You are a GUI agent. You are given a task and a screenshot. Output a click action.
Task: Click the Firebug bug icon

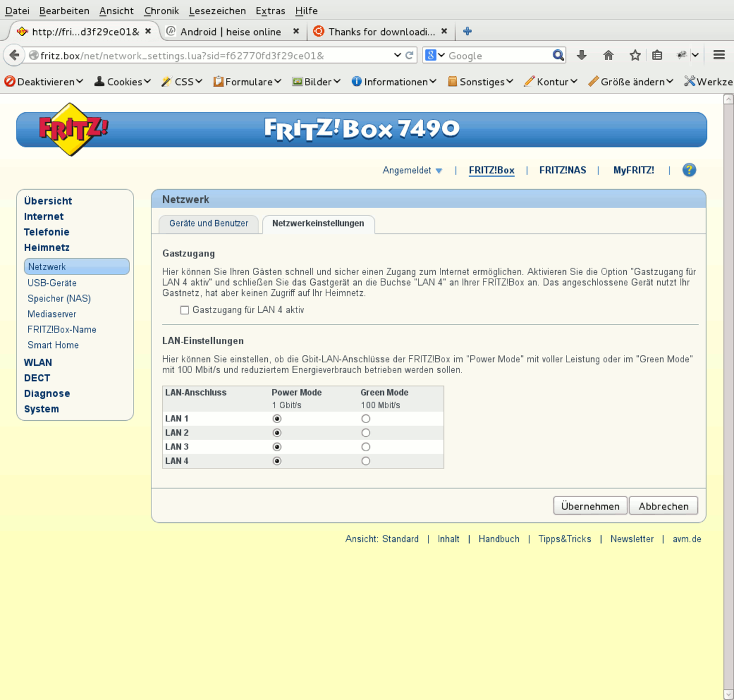(682, 55)
